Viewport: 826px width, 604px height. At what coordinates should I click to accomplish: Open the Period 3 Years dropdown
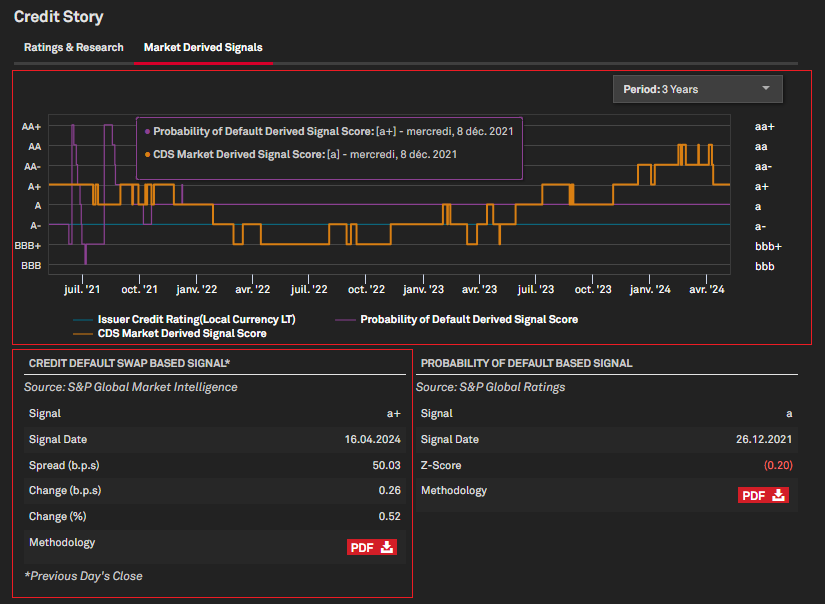coord(697,89)
